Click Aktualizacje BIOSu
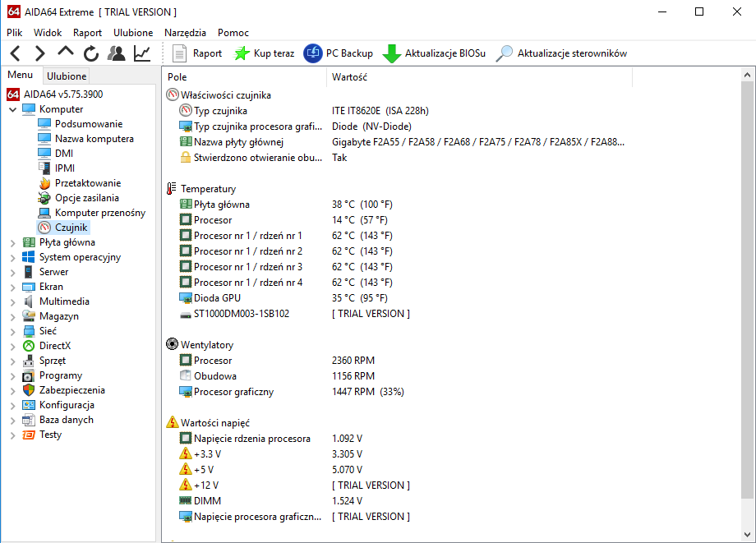 (434, 53)
